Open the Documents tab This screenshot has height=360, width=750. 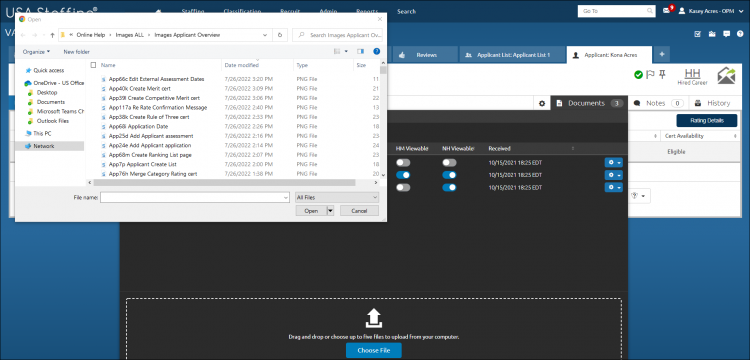589,103
